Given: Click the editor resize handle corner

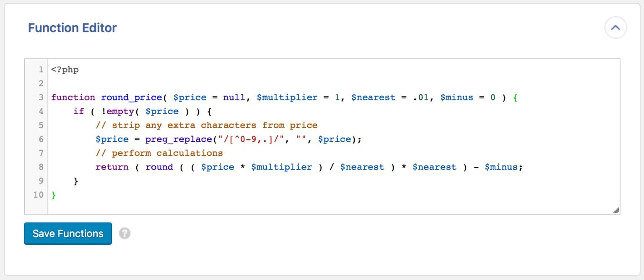Looking at the screenshot, I should point(616,210).
